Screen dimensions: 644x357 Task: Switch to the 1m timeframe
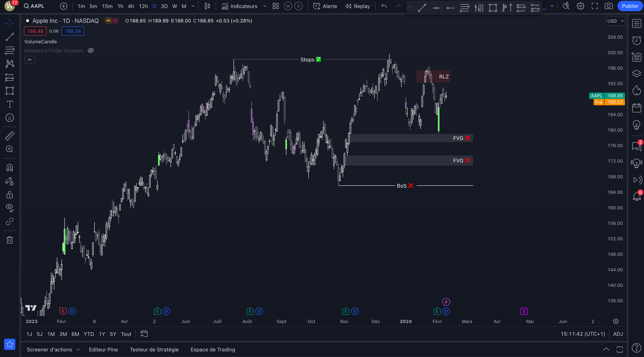(x=81, y=6)
